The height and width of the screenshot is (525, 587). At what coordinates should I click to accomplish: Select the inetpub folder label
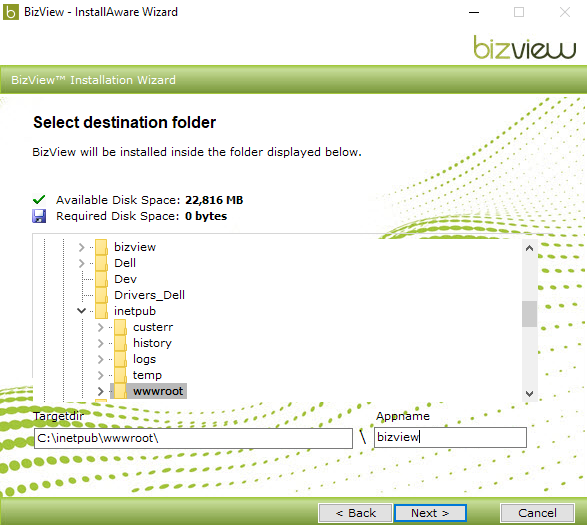tap(135, 311)
